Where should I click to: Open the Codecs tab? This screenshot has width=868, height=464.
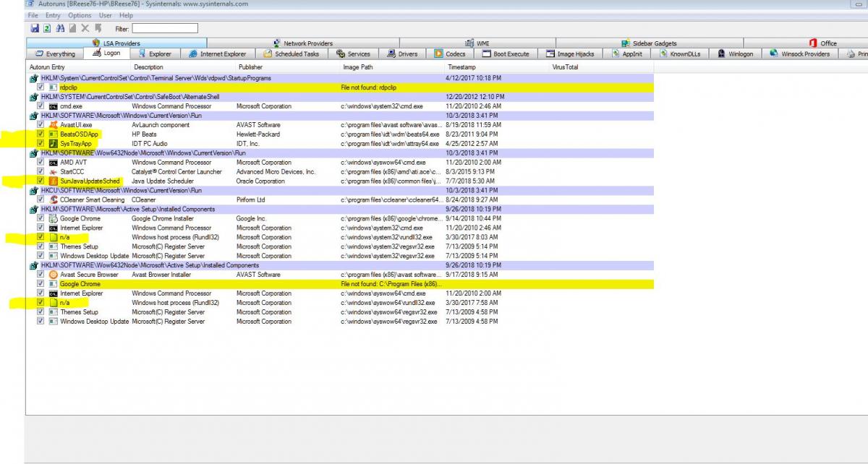click(x=451, y=54)
